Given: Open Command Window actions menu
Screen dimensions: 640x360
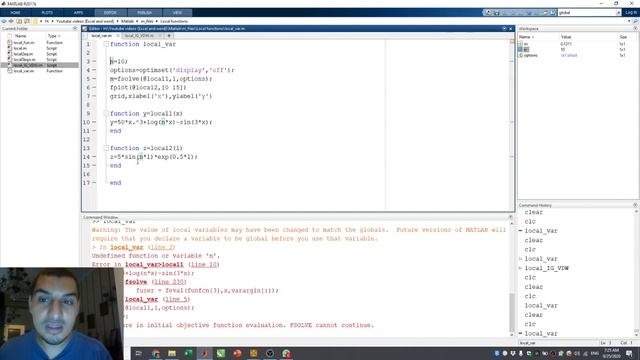Looking at the screenshot, I should [x=511, y=217].
